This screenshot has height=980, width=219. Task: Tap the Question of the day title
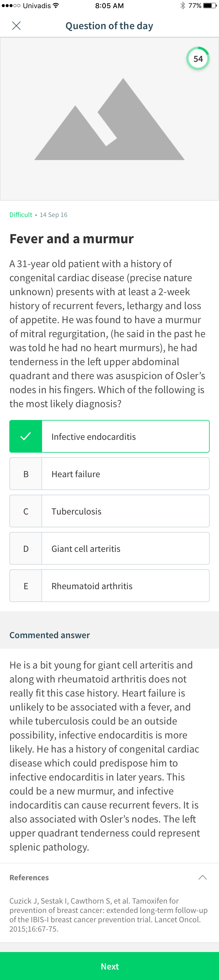(109, 26)
